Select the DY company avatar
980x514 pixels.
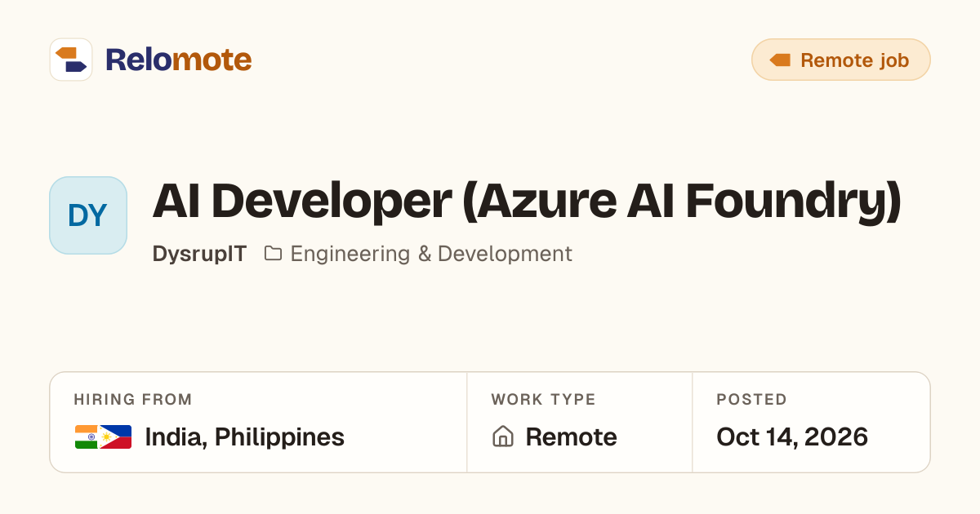pyautogui.click(x=88, y=215)
